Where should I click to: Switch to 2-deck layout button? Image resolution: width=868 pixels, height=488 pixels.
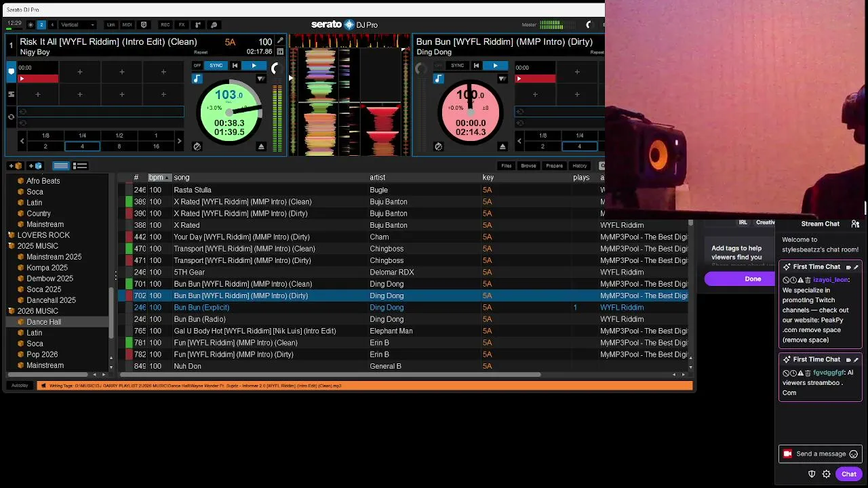coord(41,25)
